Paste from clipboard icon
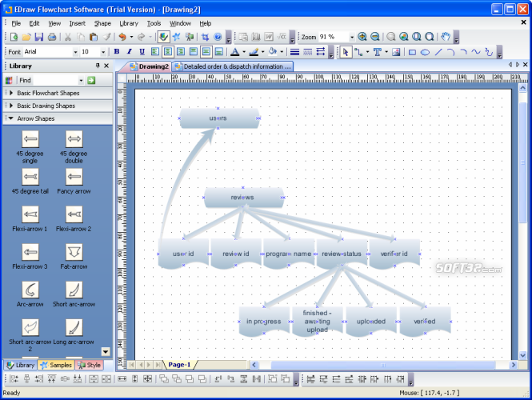 coord(94,37)
